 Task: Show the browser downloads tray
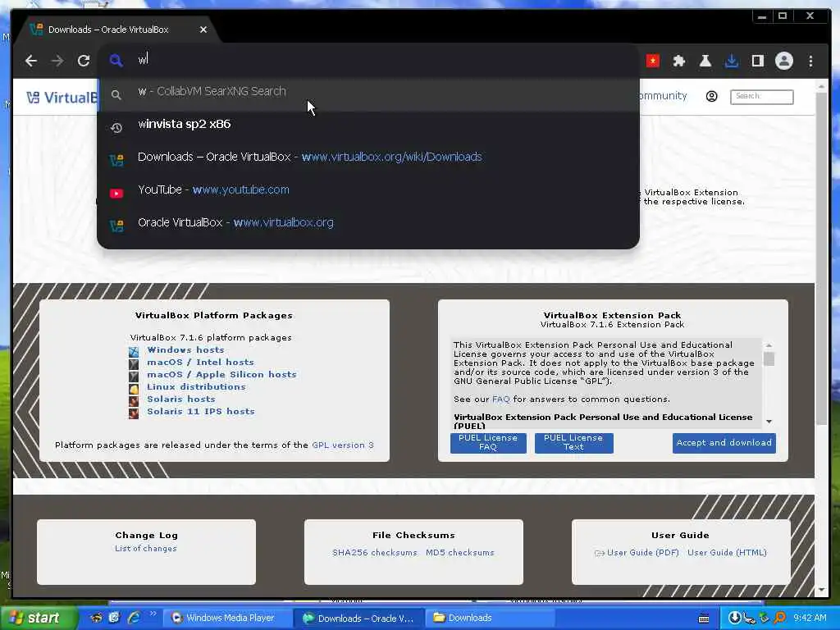point(731,61)
